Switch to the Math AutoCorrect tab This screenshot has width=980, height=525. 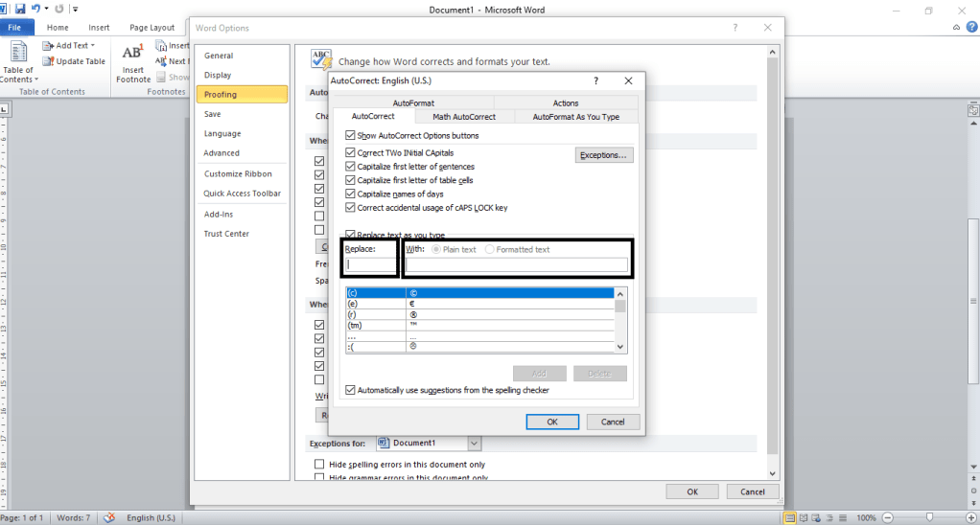(464, 117)
